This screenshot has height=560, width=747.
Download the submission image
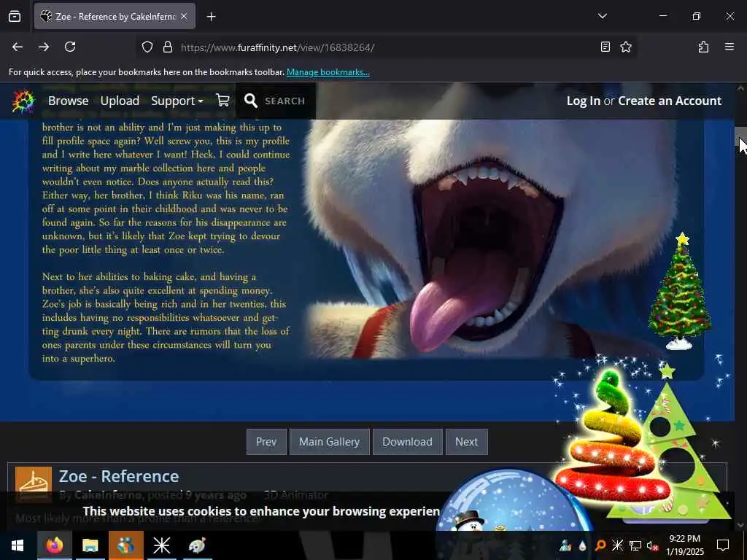(407, 442)
